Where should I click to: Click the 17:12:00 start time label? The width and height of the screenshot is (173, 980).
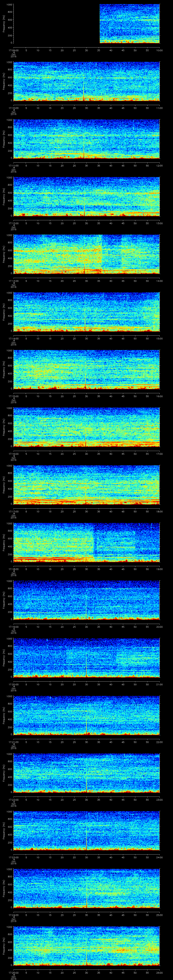[14, 223]
